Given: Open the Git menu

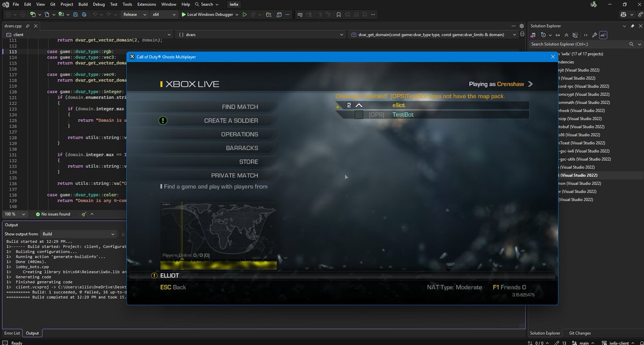Looking at the screenshot, I should tap(54, 4).
